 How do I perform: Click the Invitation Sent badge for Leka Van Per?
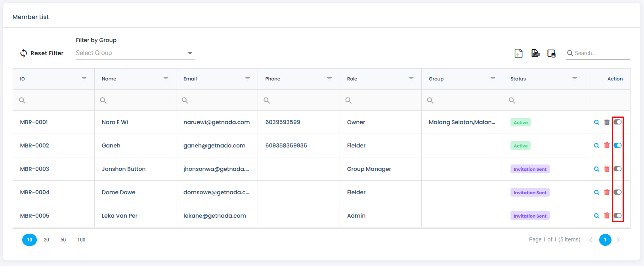(x=530, y=216)
